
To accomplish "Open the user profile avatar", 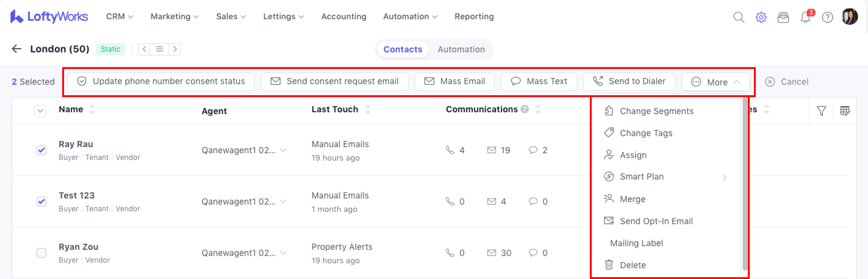I will click(x=849, y=16).
